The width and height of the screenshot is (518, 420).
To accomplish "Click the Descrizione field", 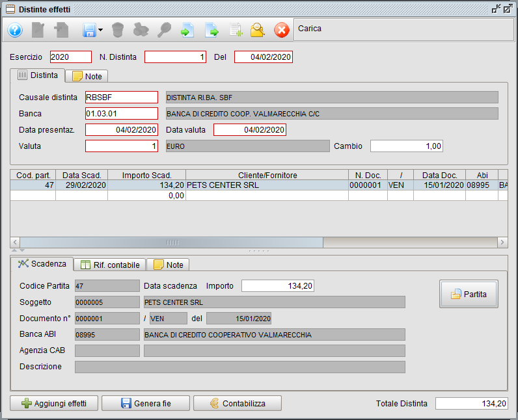I will pyautogui.click(x=240, y=367).
